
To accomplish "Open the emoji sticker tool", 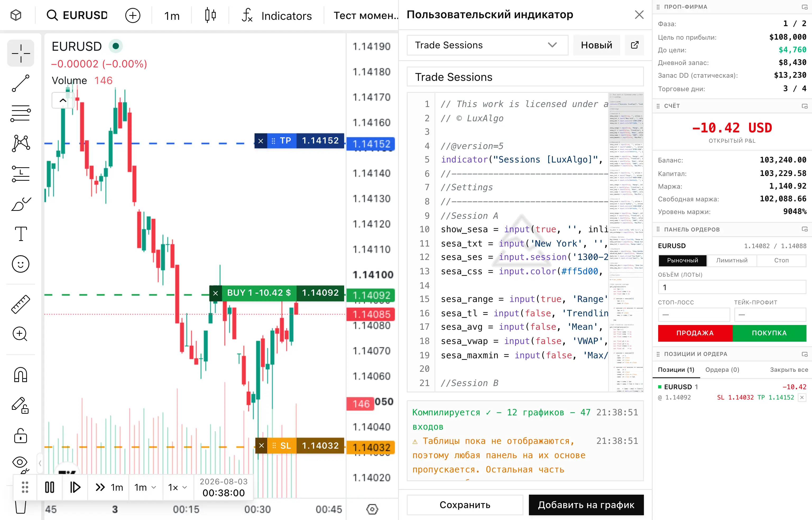I will coord(21,264).
